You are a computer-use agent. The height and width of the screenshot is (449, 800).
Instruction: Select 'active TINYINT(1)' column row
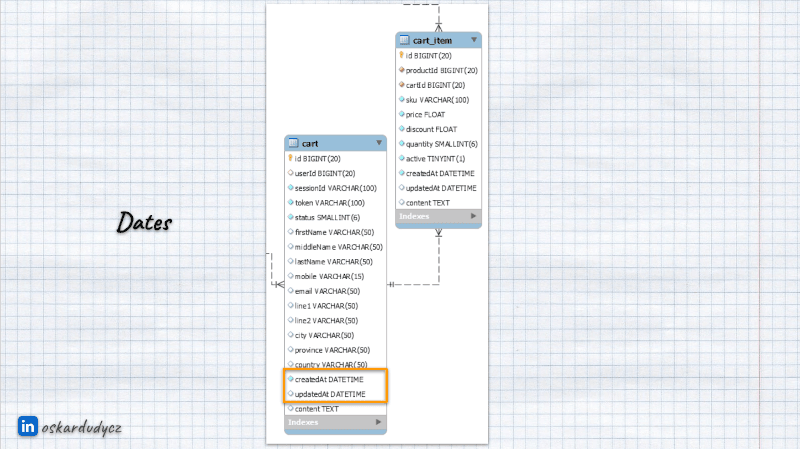click(x=438, y=159)
